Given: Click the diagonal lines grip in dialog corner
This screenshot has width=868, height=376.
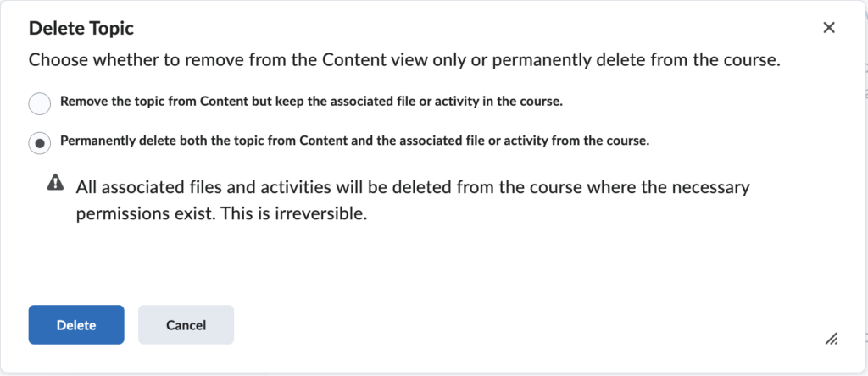Looking at the screenshot, I should coord(831,339).
